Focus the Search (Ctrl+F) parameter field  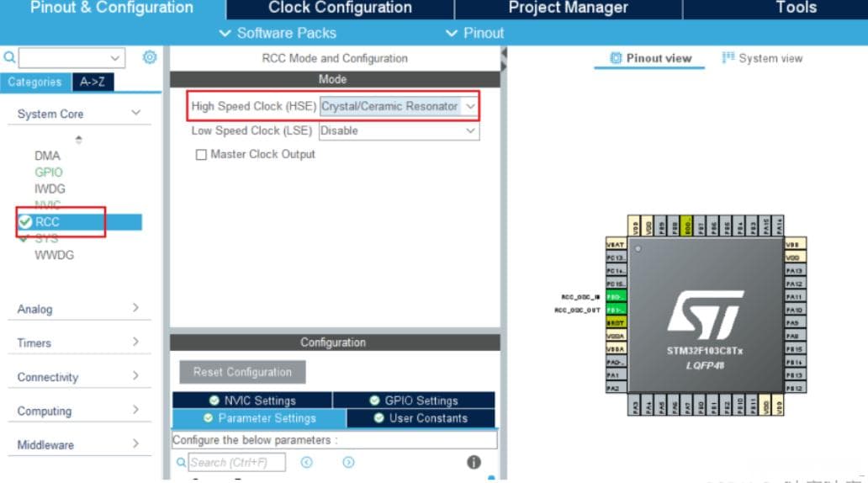237,462
